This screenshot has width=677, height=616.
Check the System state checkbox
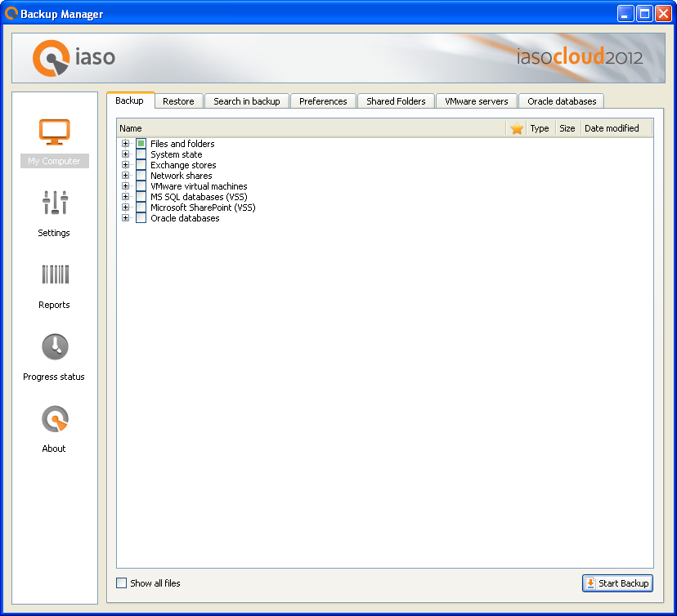(x=141, y=154)
